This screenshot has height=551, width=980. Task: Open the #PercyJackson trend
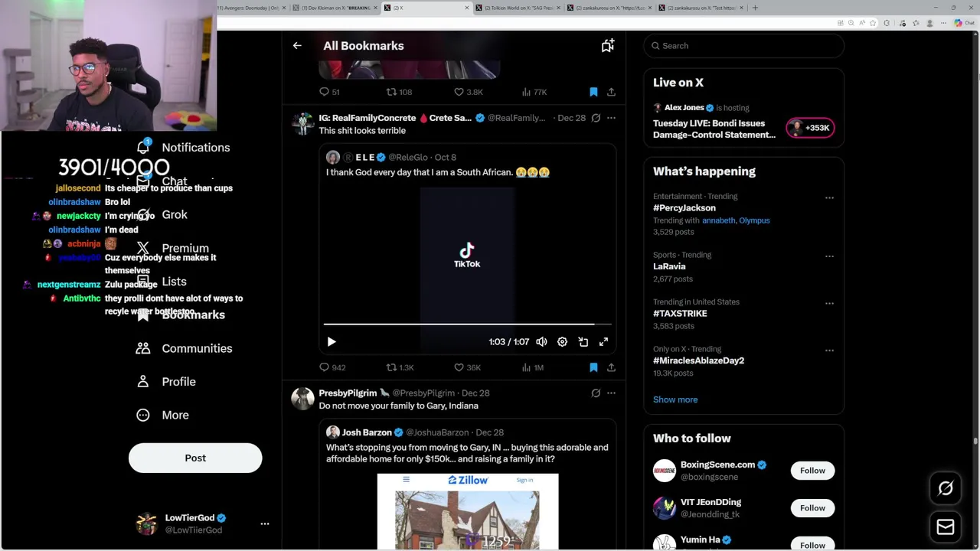684,208
